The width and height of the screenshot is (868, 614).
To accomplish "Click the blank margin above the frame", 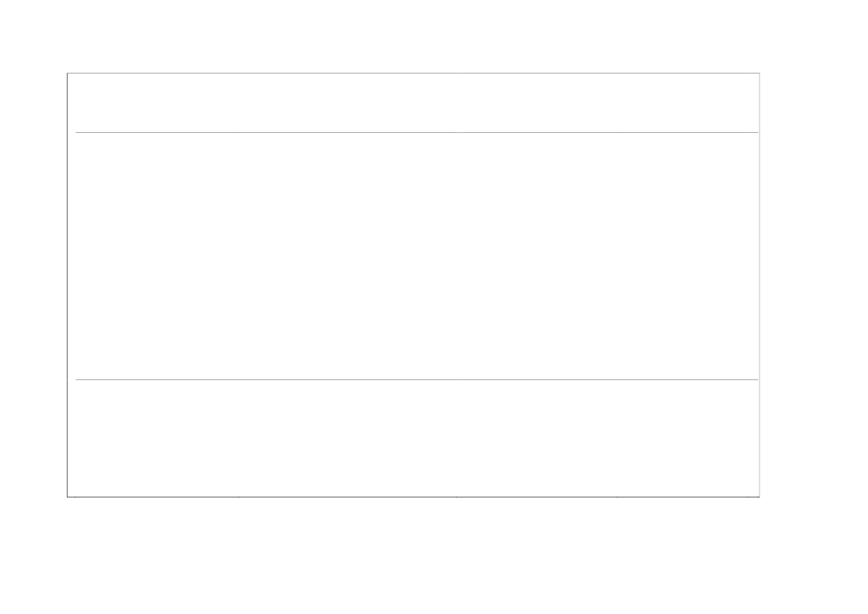I will (413, 36).
